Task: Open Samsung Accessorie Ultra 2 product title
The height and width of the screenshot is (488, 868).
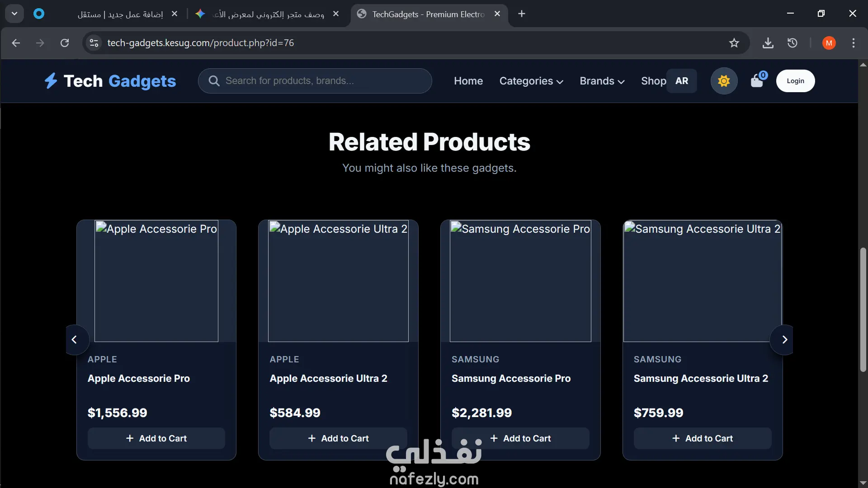Action: click(x=701, y=379)
